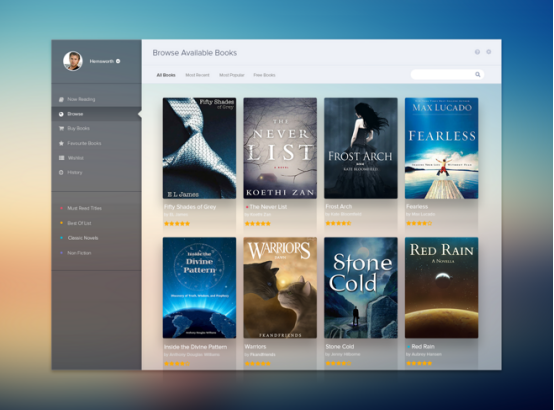Open the Buy Books cart icon
Viewport: 554px width, 410px height.
coord(61,128)
